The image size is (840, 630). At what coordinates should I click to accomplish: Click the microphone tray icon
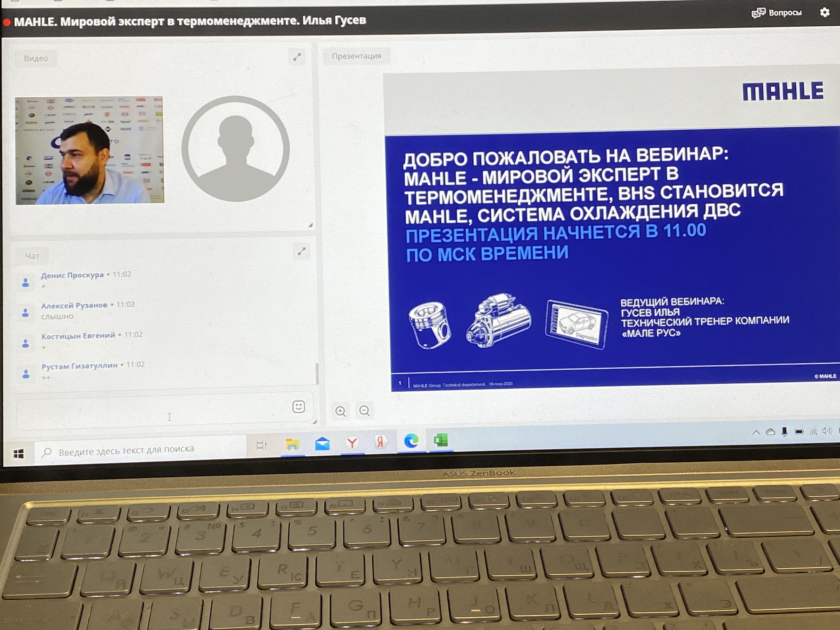pos(785,431)
